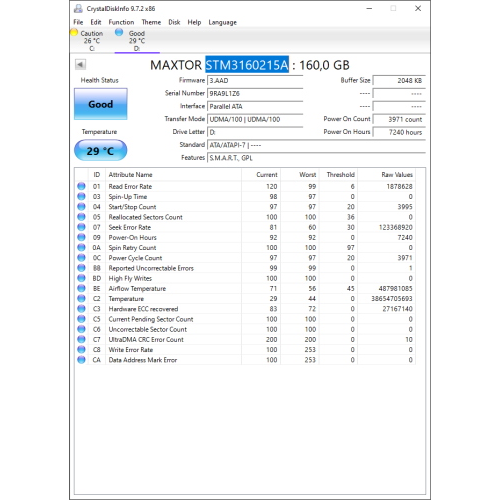Click the Current column header
Image resolution: width=500 pixels, height=500 pixels.
261,175
